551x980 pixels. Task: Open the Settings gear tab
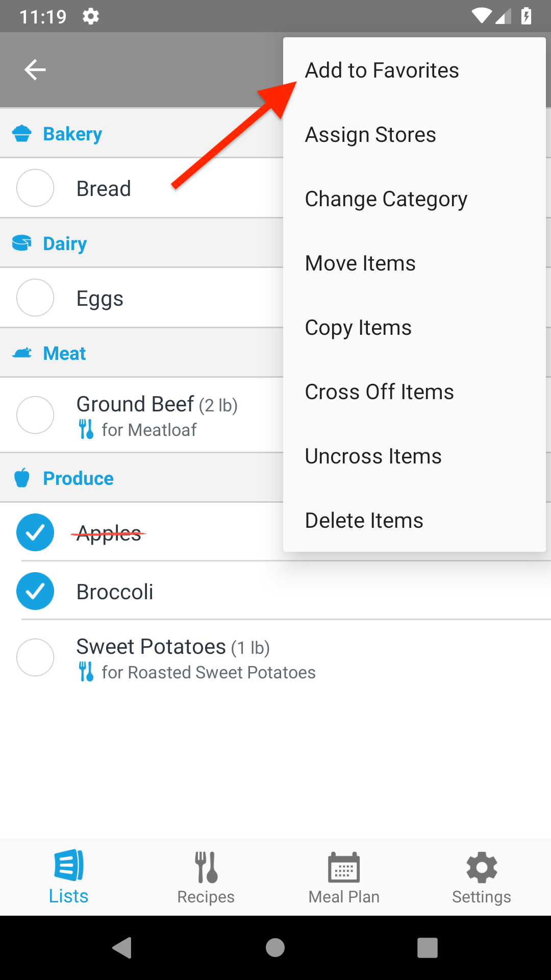point(482,867)
